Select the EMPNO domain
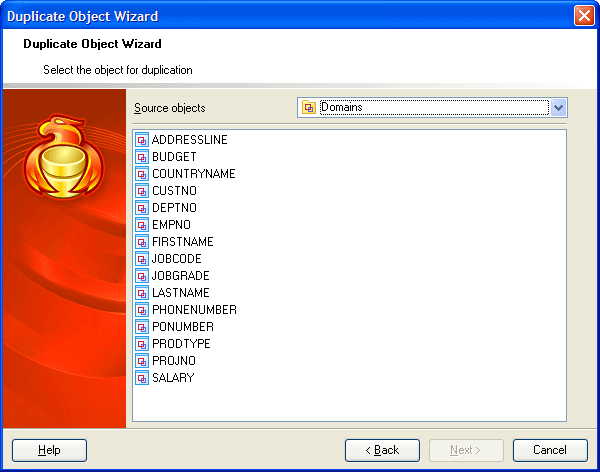This screenshot has width=600, height=472. 171,225
